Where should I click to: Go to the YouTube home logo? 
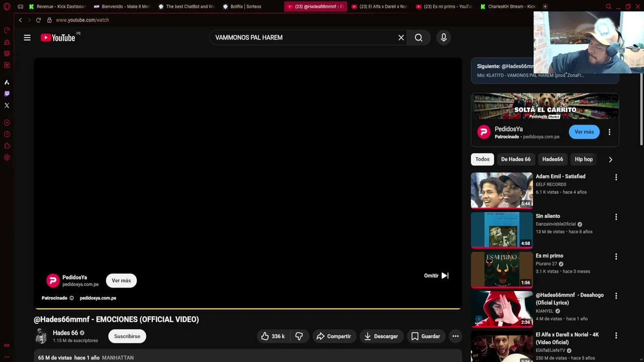tap(58, 38)
